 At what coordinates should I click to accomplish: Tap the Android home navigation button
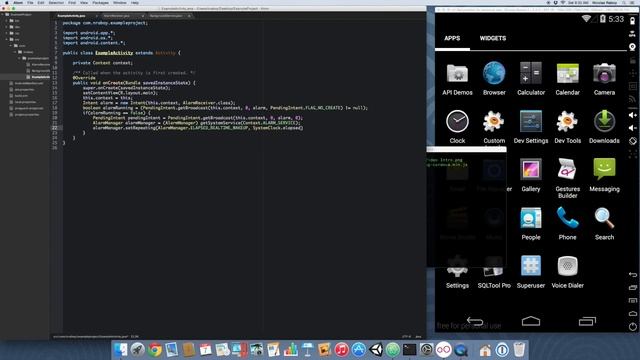coord(531,321)
